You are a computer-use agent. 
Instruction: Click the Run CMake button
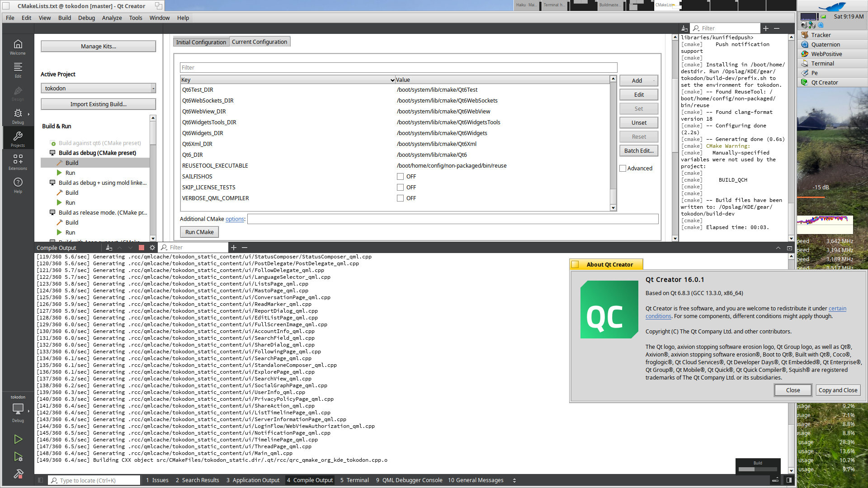199,232
